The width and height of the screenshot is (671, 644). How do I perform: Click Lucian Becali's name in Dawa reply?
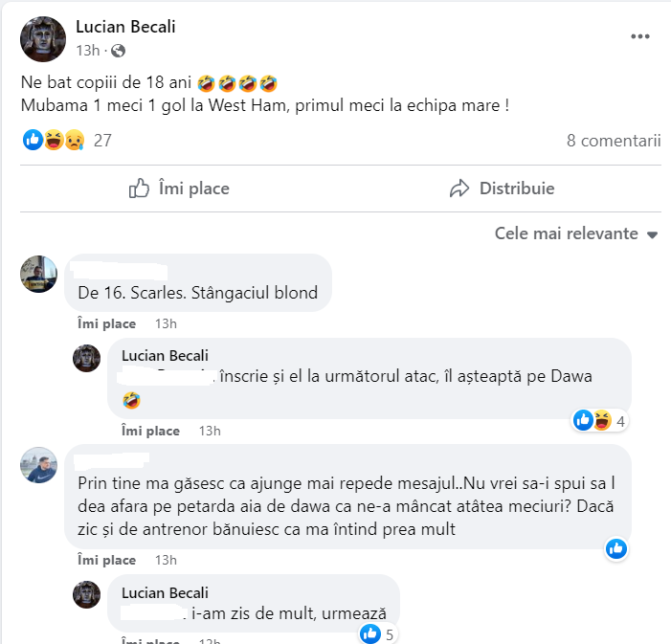tap(165, 356)
